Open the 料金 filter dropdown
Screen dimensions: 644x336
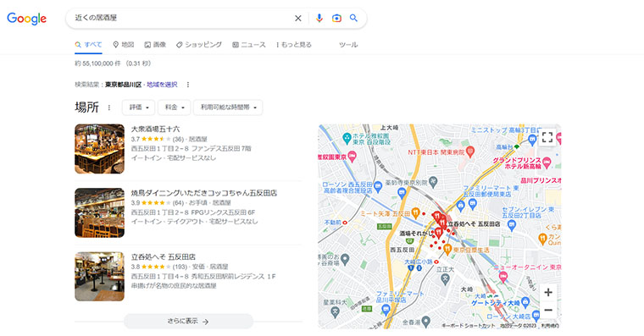175,107
